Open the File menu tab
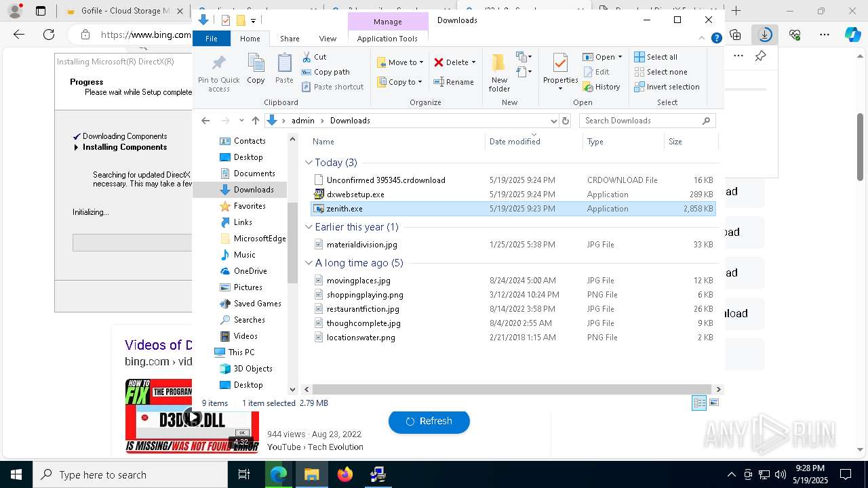This screenshot has width=868, height=488. (212, 39)
